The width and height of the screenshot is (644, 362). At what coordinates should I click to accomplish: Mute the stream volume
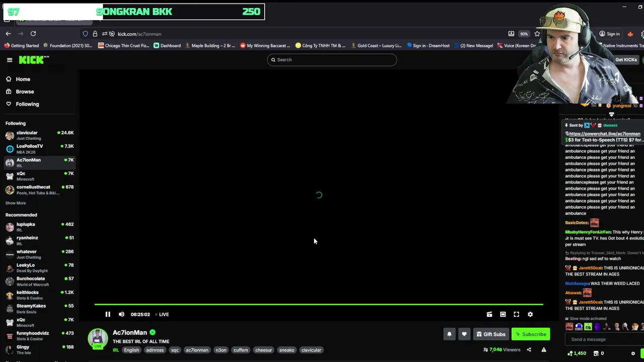coord(122,314)
